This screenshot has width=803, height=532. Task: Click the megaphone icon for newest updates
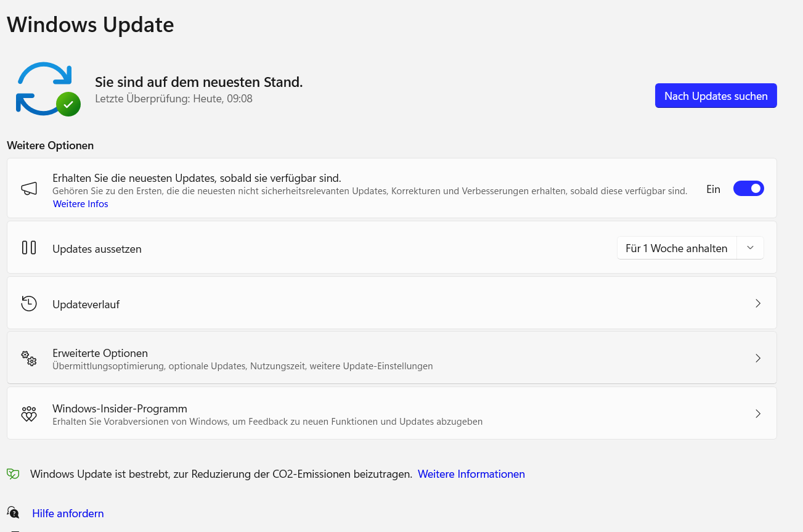point(29,188)
